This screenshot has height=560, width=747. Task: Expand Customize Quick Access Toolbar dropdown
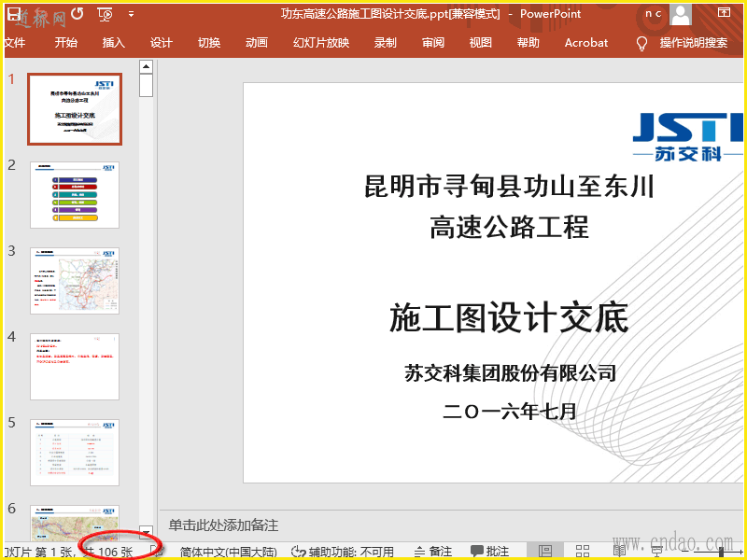131,14
